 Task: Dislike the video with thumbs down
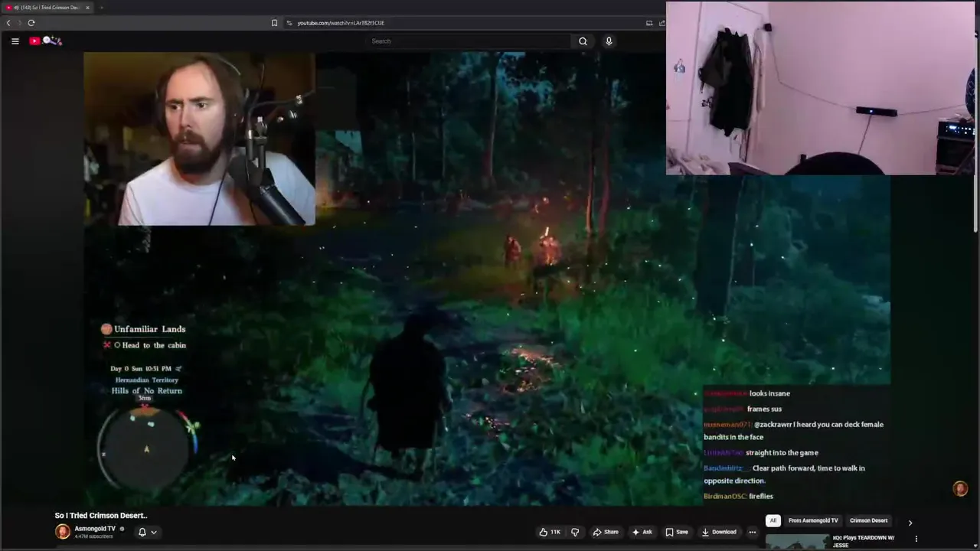575,532
